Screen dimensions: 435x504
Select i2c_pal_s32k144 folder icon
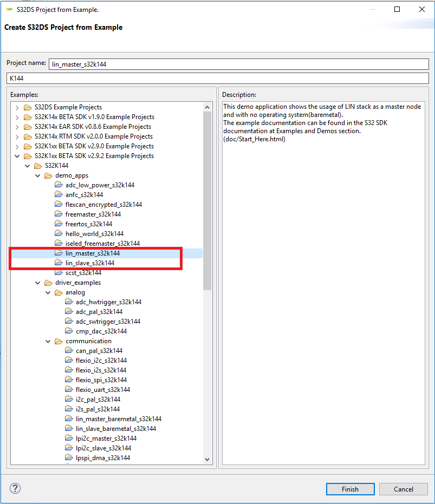click(x=69, y=399)
